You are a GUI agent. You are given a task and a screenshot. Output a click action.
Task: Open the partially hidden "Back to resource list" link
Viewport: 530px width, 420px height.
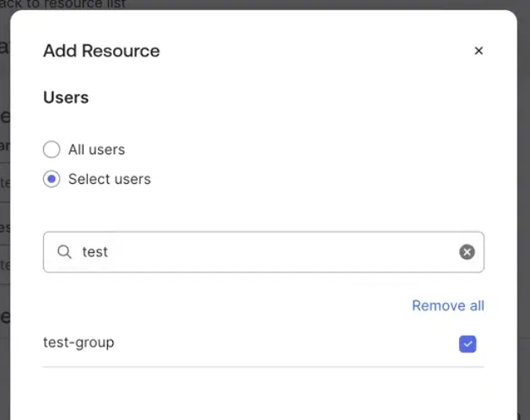[x=62, y=4]
